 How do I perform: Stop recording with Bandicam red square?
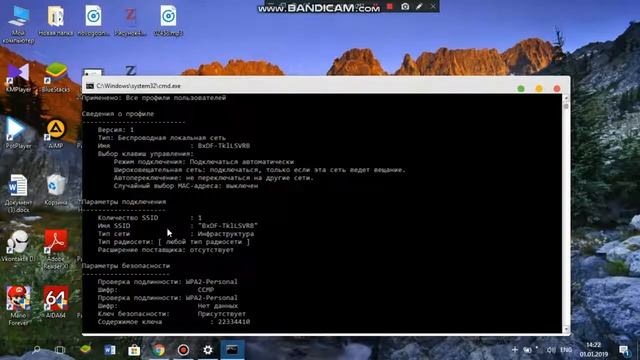390,7
